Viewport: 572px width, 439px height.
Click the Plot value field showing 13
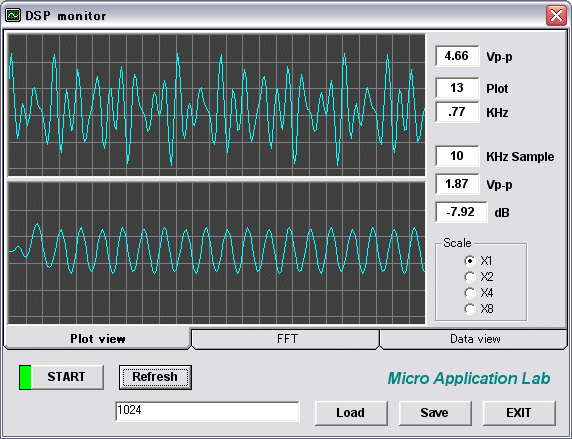click(x=457, y=88)
